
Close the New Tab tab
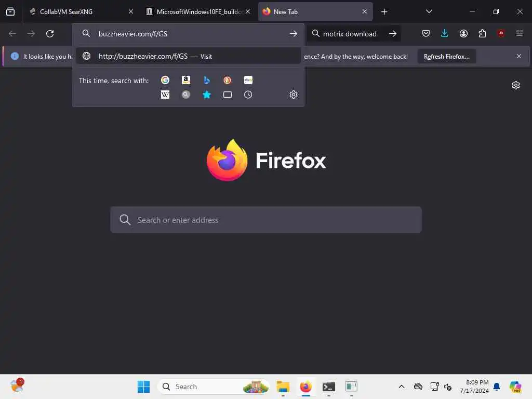[x=364, y=11]
